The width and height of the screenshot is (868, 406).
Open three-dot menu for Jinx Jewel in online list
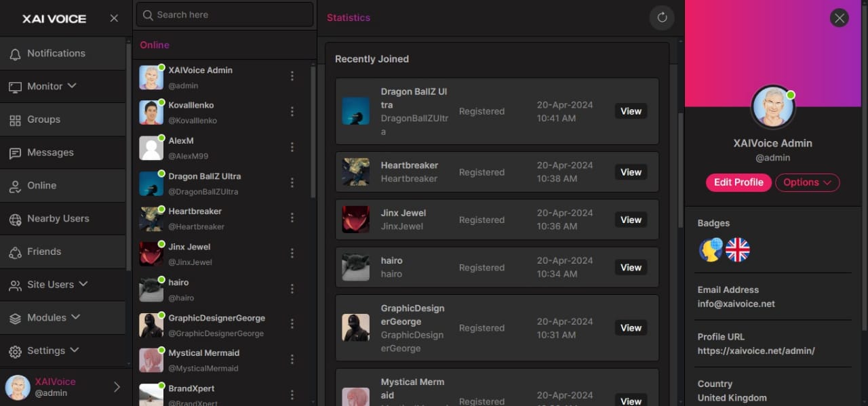[x=292, y=253]
